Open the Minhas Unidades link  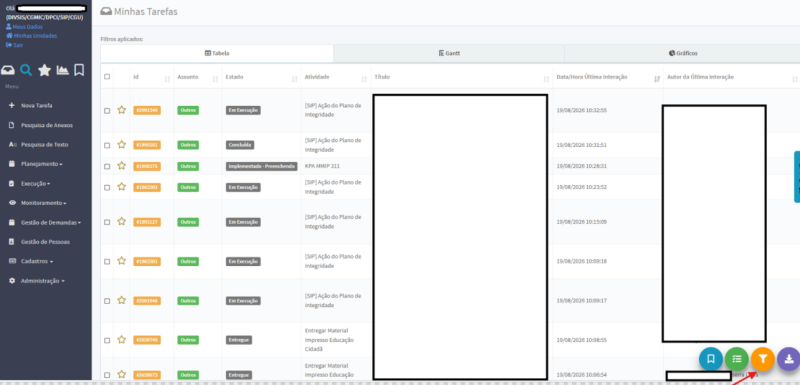click(x=32, y=36)
